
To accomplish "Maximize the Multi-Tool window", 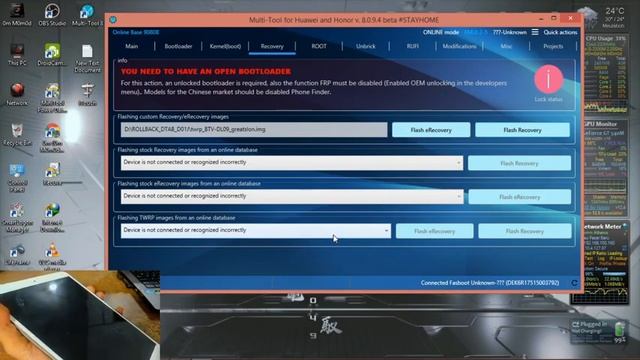I will tap(554, 19).
